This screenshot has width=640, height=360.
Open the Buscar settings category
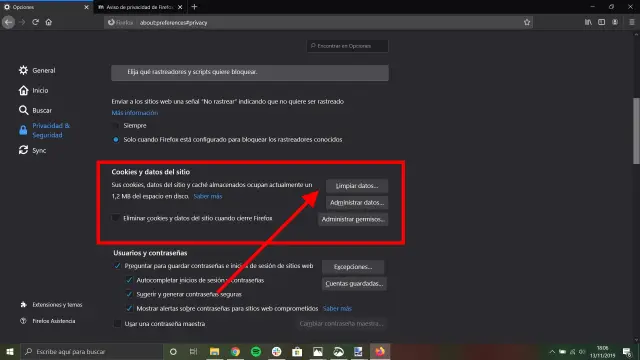(35, 110)
